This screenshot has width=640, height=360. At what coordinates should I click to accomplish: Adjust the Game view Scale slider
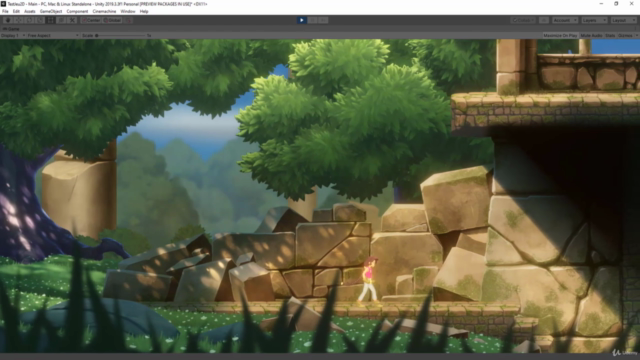(x=121, y=36)
